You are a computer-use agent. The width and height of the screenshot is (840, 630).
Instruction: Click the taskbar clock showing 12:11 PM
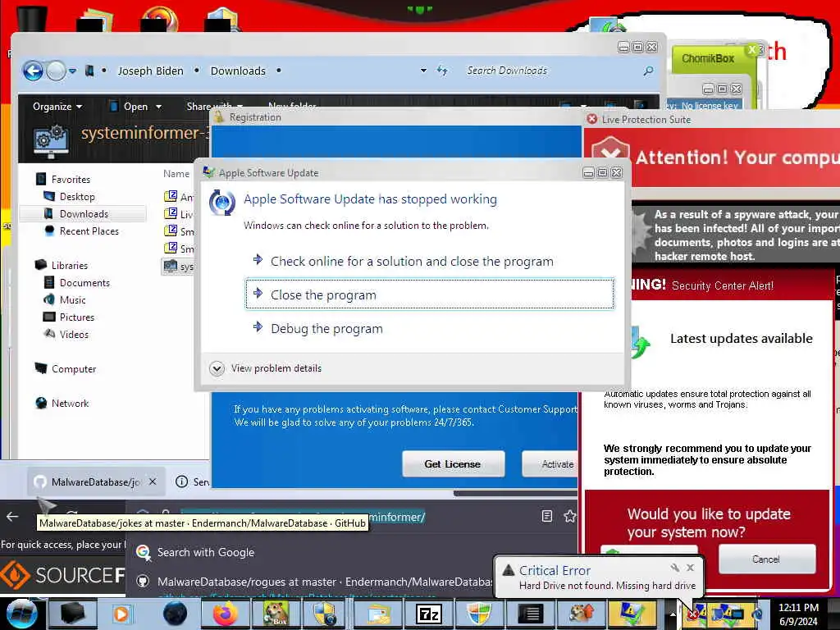(798, 614)
